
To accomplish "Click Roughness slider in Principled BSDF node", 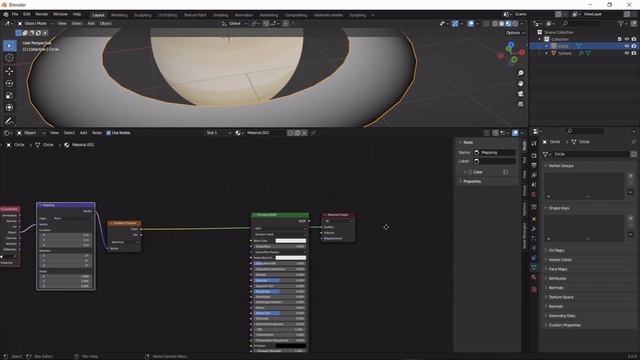I will 279,291.
